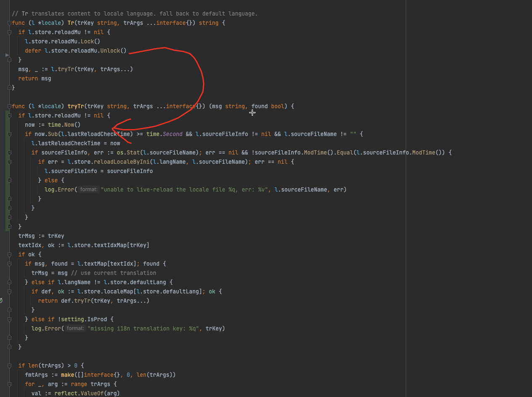
Task: Fold the 'else if !setting.IsProd' block
Action: tap(9, 319)
